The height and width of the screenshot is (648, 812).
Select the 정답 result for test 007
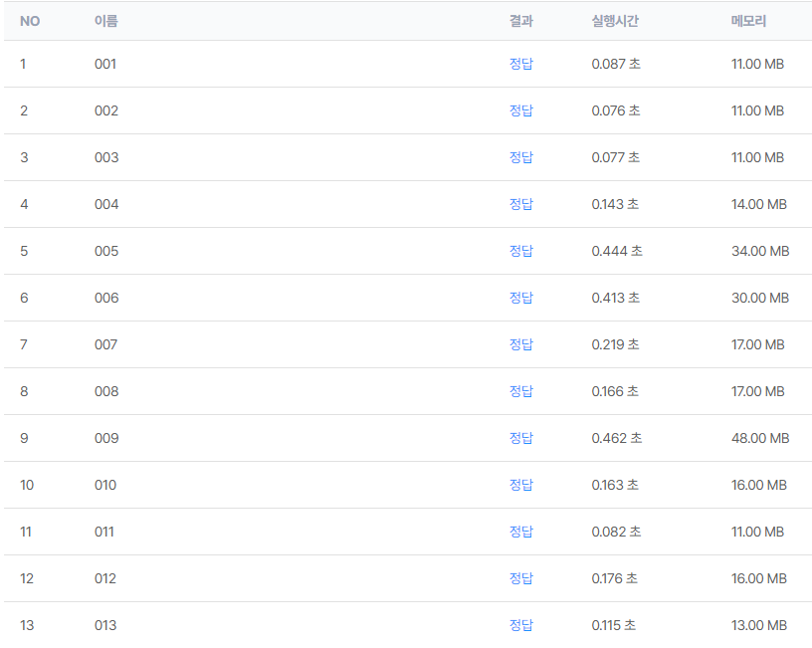(x=521, y=344)
